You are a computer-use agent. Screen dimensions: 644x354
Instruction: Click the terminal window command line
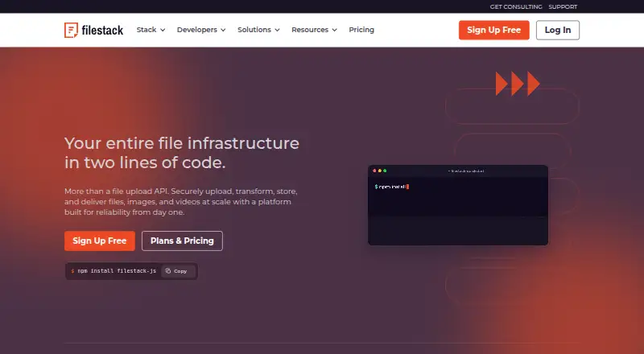point(391,187)
